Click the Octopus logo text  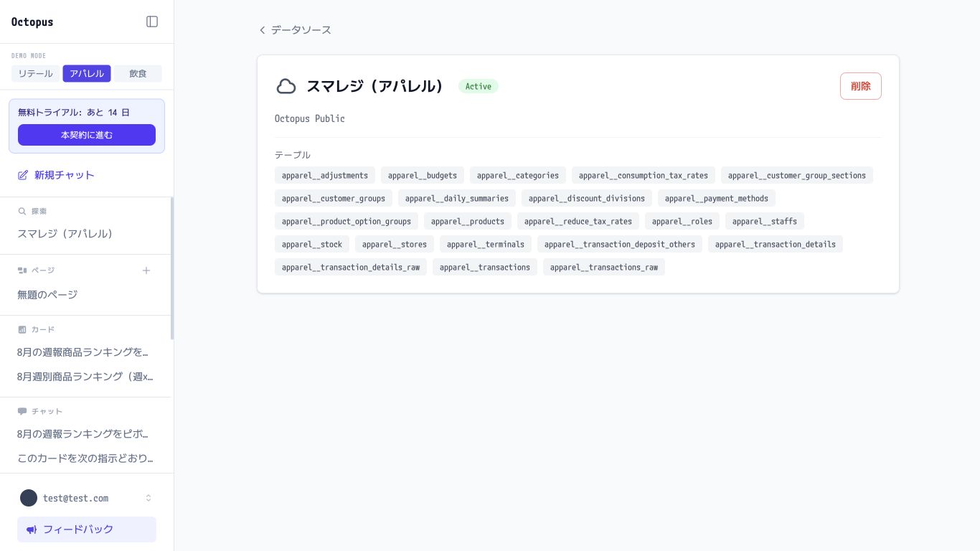pyautogui.click(x=32, y=22)
